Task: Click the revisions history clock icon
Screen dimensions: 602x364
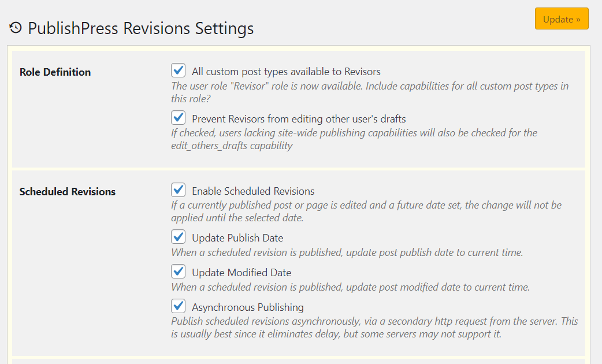Action: pyautogui.click(x=16, y=28)
